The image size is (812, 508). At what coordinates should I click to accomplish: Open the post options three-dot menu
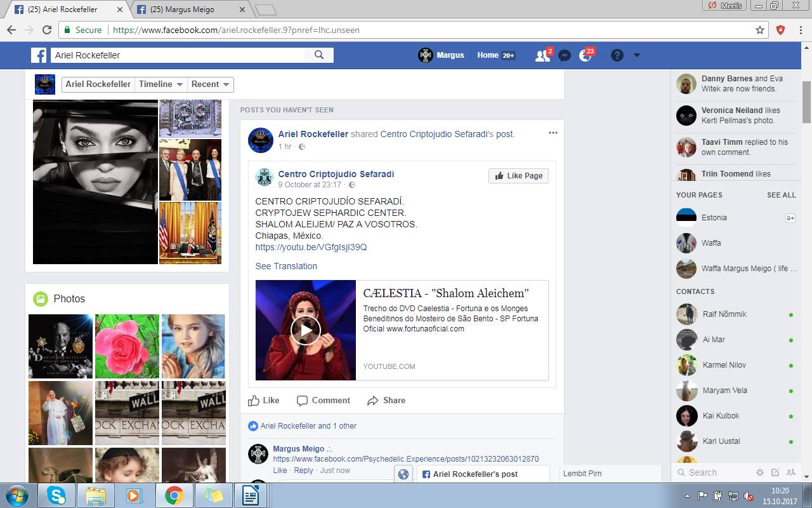coord(553,133)
